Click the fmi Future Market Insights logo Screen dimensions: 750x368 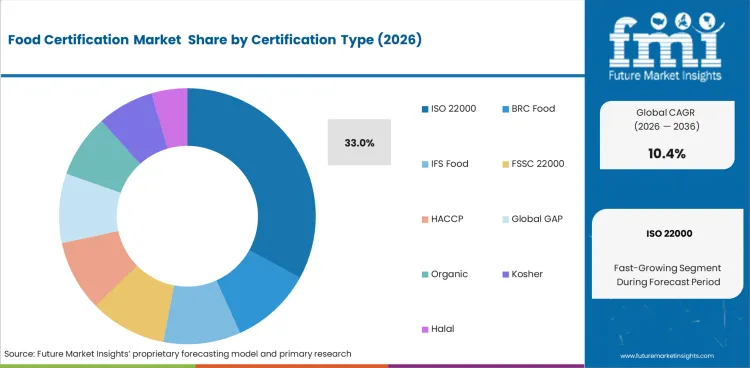pyautogui.click(x=667, y=47)
